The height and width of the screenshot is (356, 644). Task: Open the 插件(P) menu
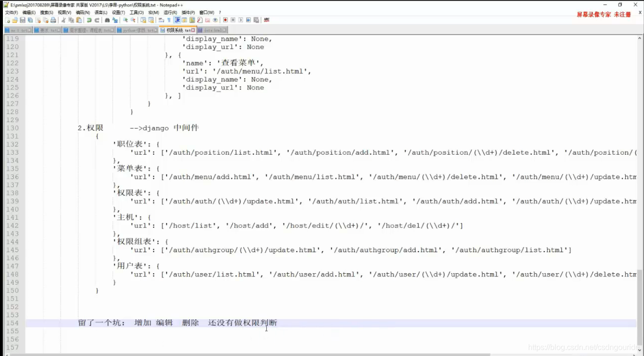point(188,12)
